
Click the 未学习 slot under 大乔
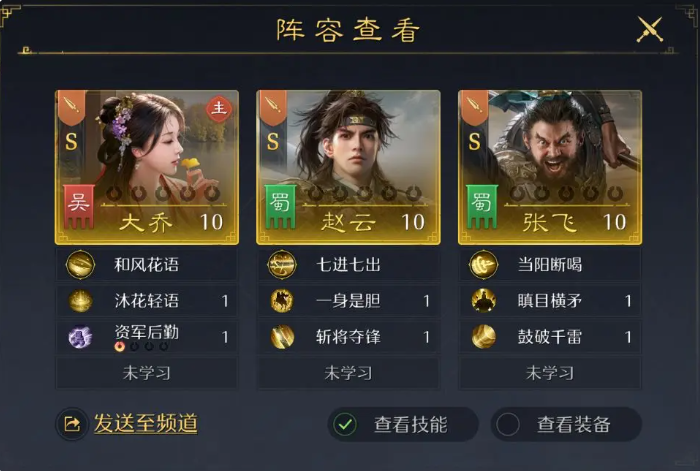[x=147, y=373]
